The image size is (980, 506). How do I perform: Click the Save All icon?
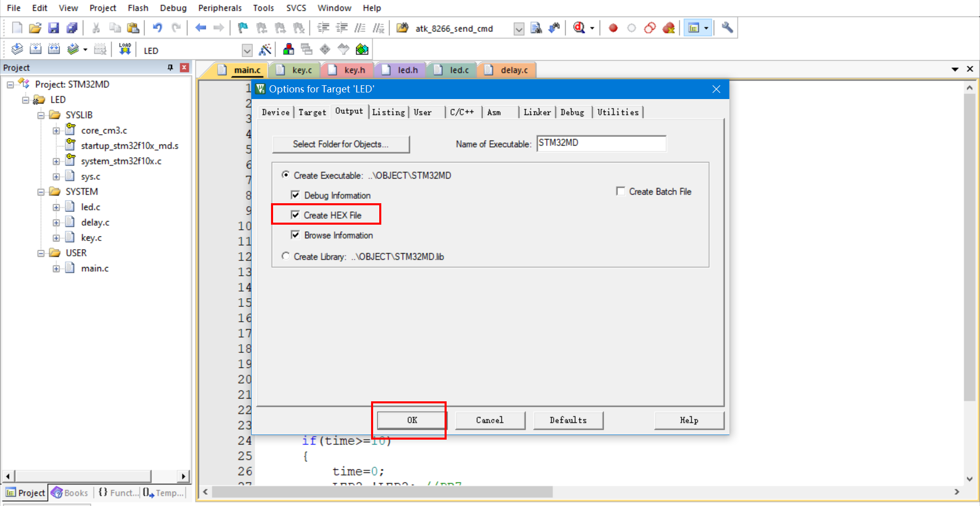coord(72,28)
